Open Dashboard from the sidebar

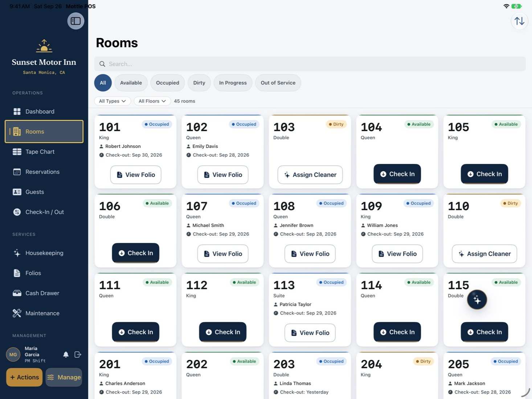pyautogui.click(x=44, y=111)
